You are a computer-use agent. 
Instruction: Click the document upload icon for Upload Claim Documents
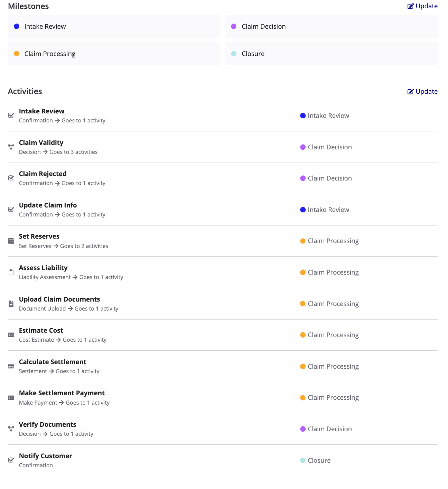click(x=11, y=304)
